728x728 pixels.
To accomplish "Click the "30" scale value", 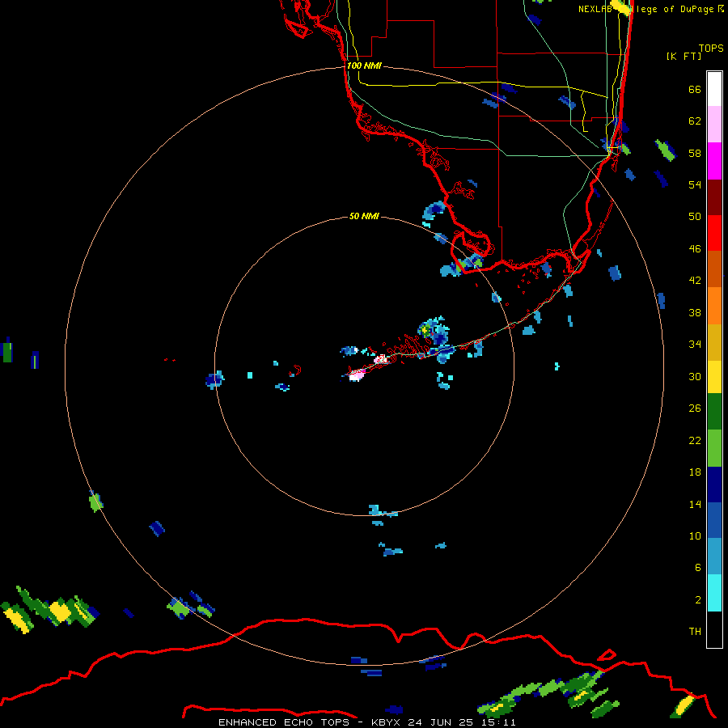I will 695,376.
